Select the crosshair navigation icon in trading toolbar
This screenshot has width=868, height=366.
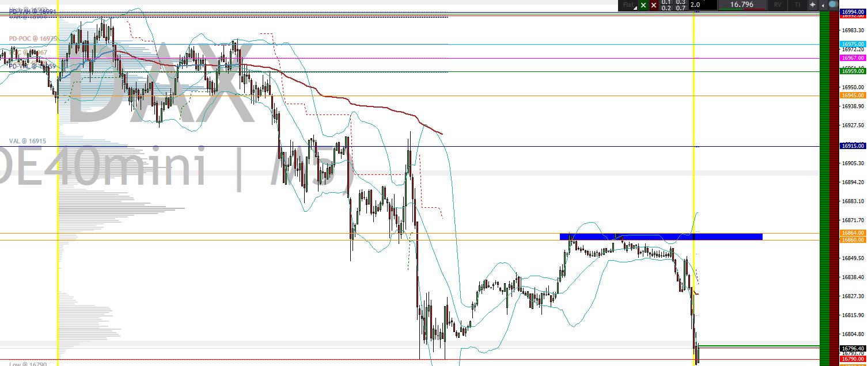click(x=813, y=5)
